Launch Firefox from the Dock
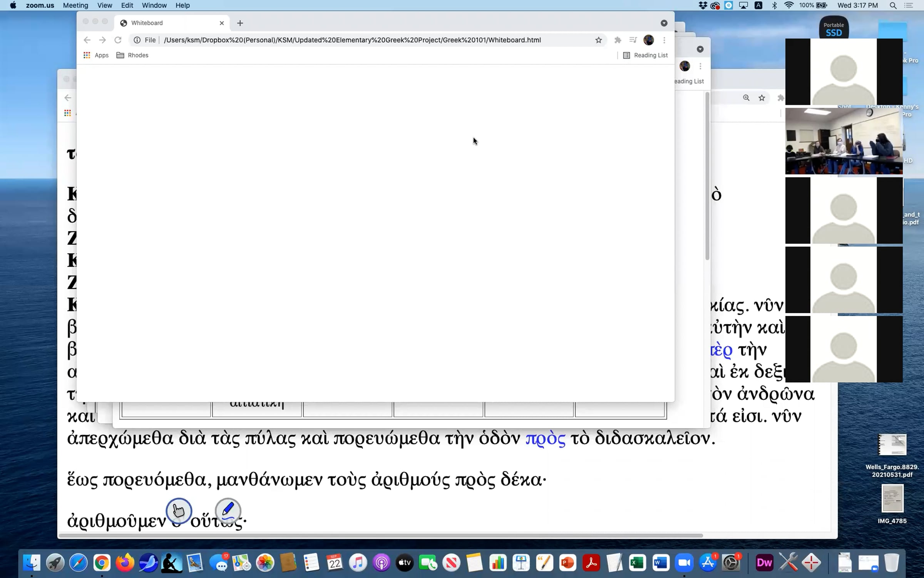The image size is (924, 578). tap(125, 563)
